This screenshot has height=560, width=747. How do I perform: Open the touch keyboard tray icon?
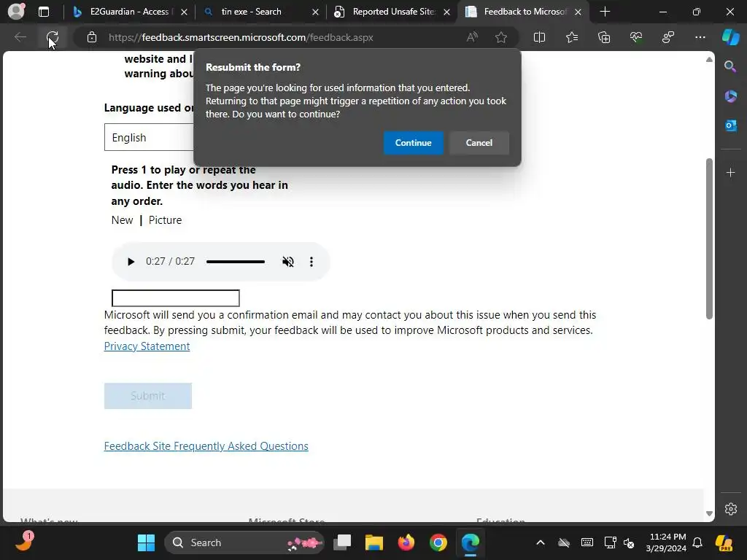pyautogui.click(x=587, y=542)
